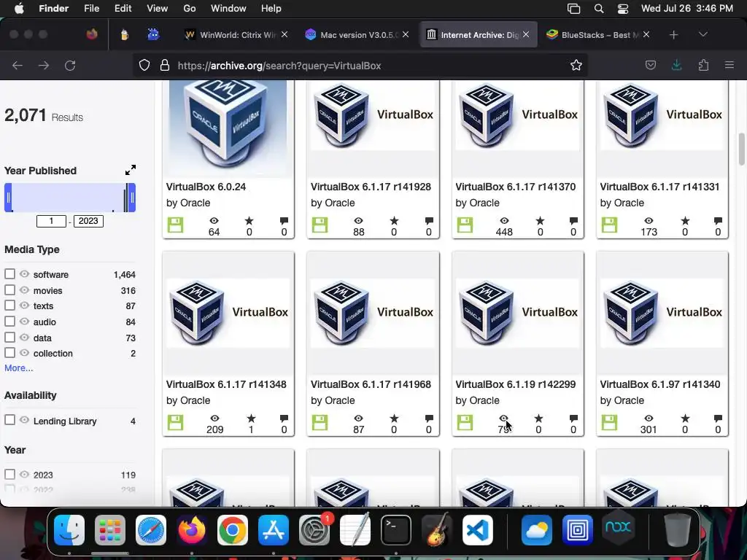Click the reviews speech bubble on VirtualBox 6.1.97 r141340

718,419
